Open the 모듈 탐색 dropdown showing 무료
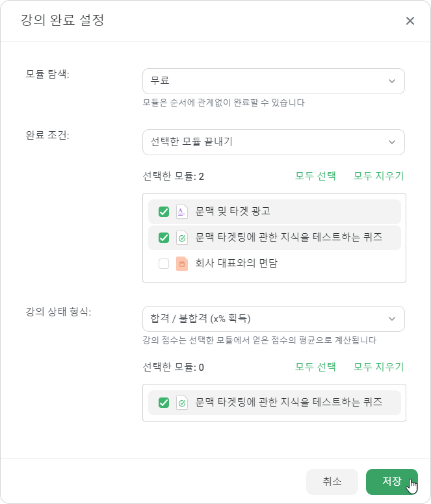Screen dimensions: 431x504 [274, 81]
